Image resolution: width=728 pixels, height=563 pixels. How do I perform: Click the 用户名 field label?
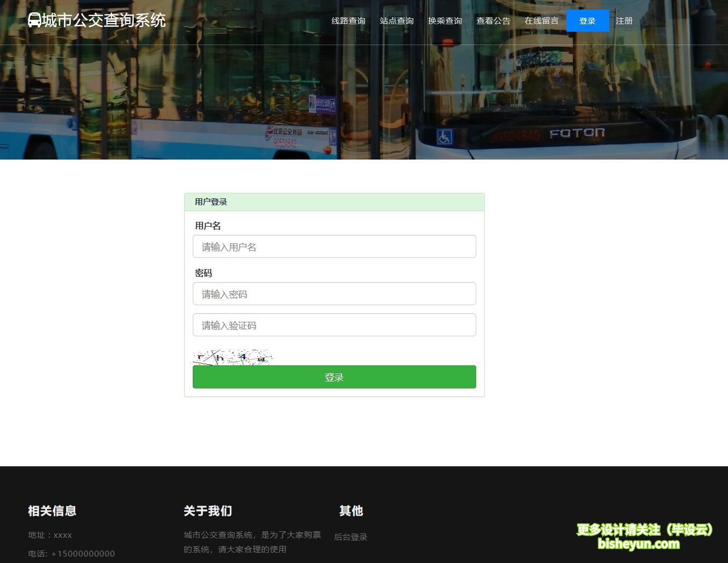pyautogui.click(x=208, y=226)
